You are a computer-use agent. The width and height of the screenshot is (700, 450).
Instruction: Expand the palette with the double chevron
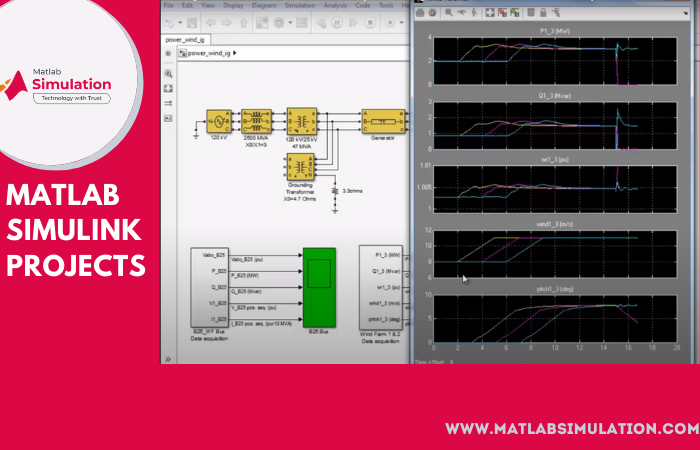(168, 359)
